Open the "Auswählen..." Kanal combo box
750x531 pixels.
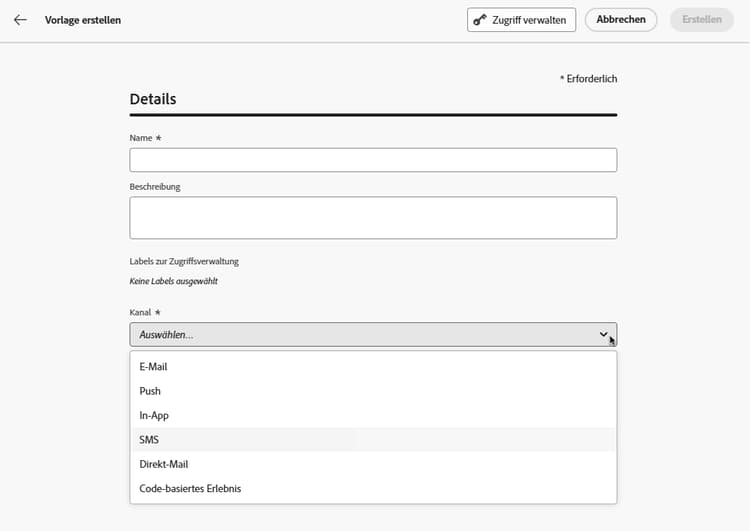pyautogui.click(x=360, y=335)
